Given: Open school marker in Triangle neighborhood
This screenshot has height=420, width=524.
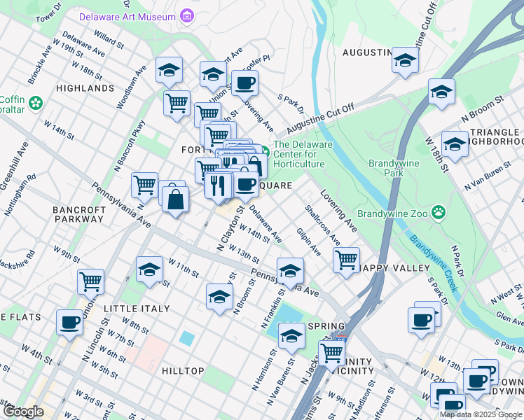Looking at the screenshot, I should click(455, 145).
